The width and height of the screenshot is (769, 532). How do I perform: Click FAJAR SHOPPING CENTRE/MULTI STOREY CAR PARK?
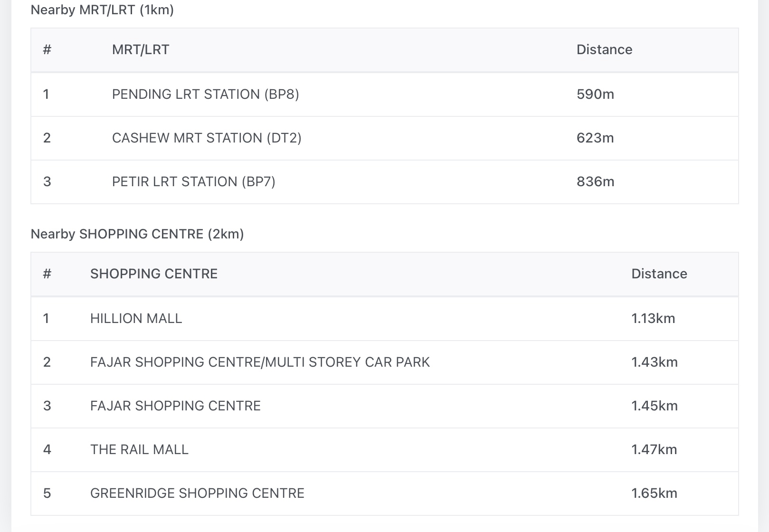pos(260,362)
